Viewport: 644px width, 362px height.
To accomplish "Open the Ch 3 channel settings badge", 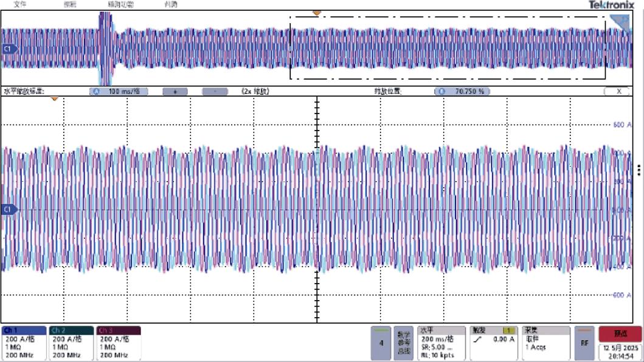I will coord(119,343).
